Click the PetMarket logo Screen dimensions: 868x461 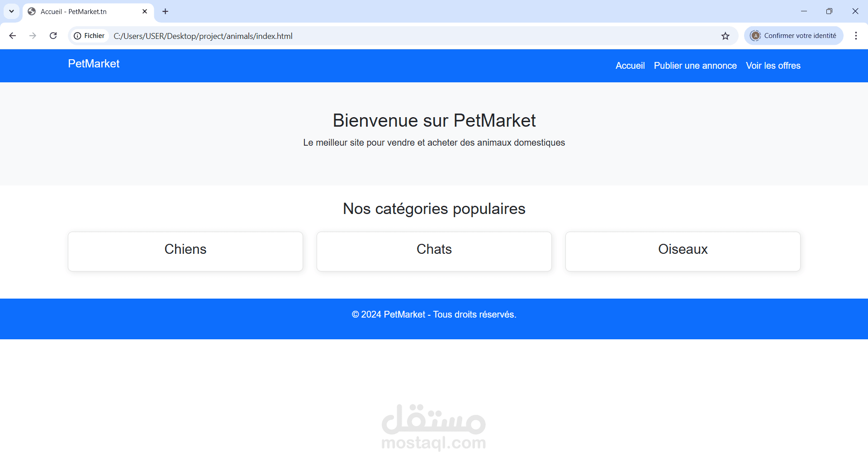pyautogui.click(x=94, y=63)
